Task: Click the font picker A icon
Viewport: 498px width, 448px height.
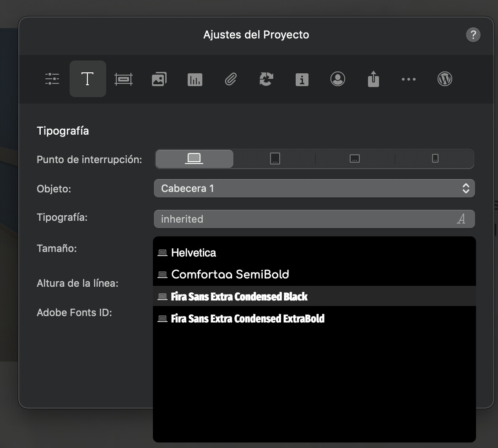Action: [x=461, y=219]
